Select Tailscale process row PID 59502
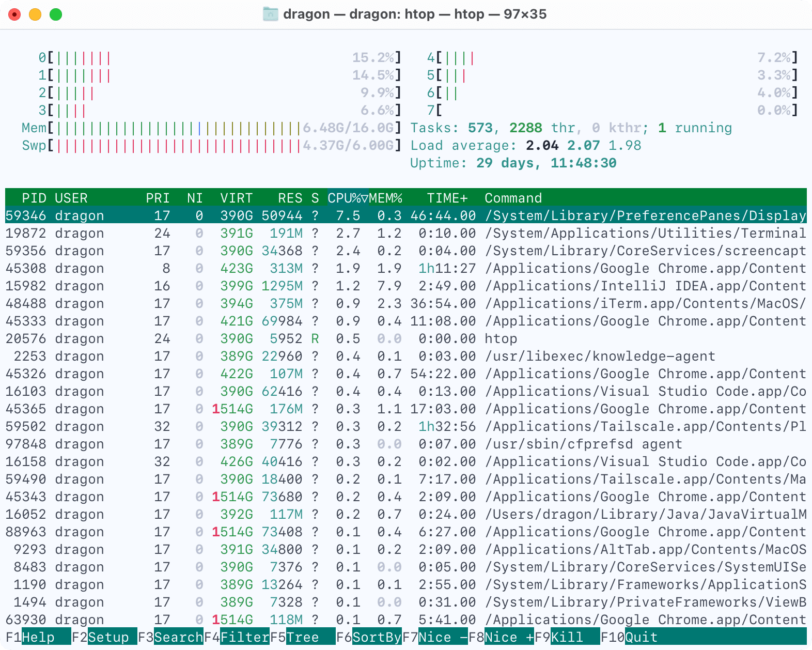Screen dimensions: 812x650 pyautogui.click(x=406, y=426)
